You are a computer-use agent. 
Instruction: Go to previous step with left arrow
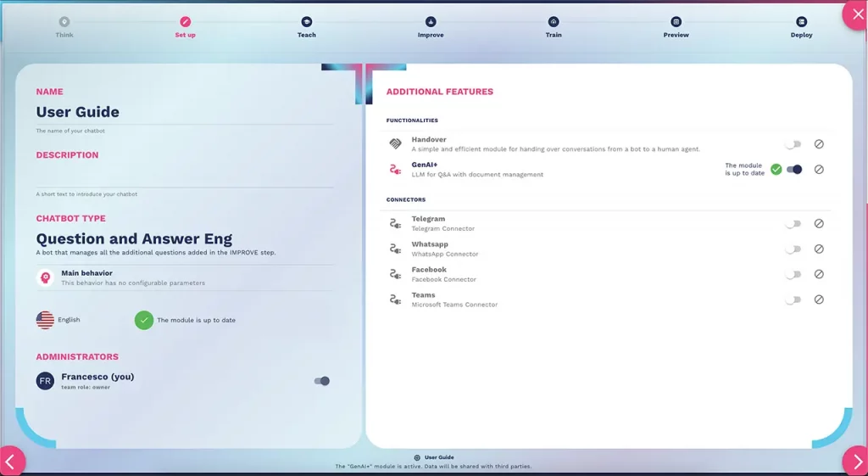point(11,461)
